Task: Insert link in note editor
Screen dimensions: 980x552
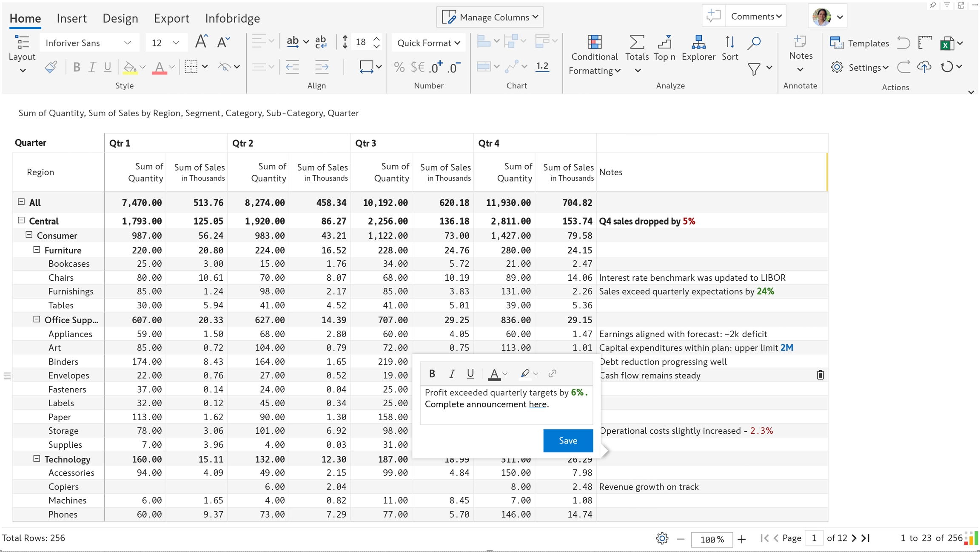Action: (x=553, y=373)
